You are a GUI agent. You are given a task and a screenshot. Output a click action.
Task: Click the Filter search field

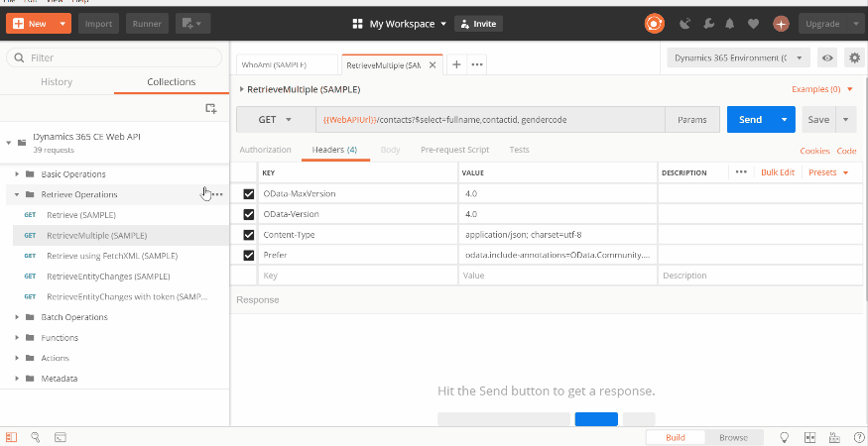tap(114, 57)
